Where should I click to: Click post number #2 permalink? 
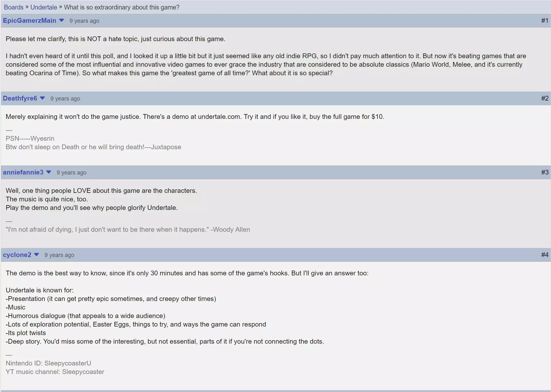click(544, 98)
